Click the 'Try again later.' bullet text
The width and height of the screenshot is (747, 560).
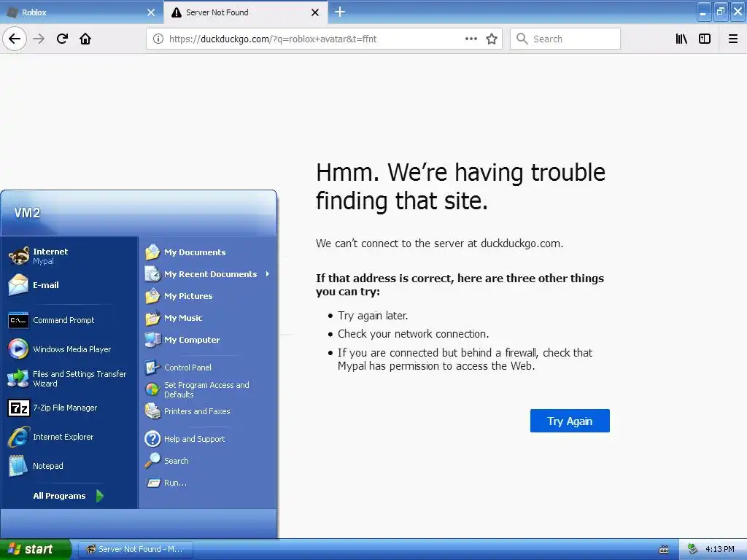tap(373, 316)
